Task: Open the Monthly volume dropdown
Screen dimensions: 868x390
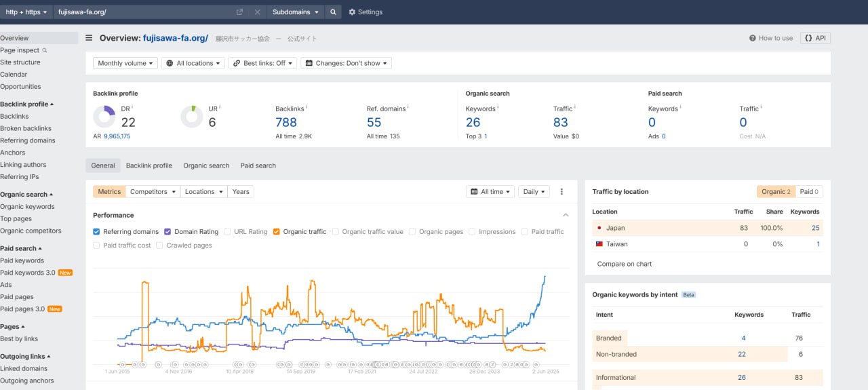Action: [125, 63]
